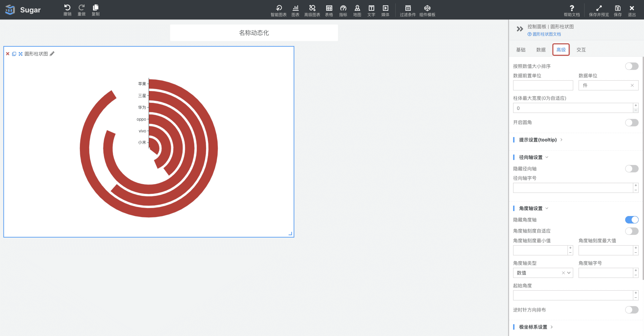
Task: Enable the 开启圆角 switch
Action: pos(632,122)
